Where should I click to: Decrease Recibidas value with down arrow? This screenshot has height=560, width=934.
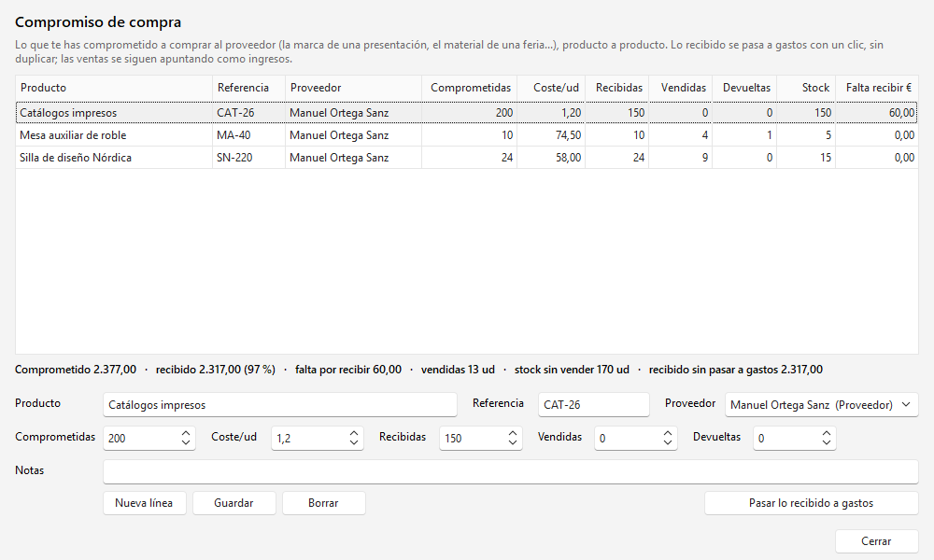[513, 442]
